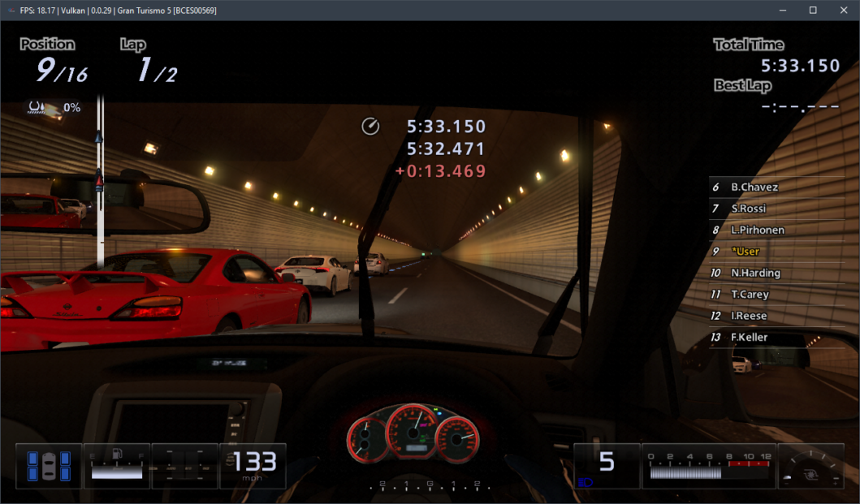The width and height of the screenshot is (860, 504).
Task: Click the red +0:13.469 gap time
Action: (x=440, y=171)
